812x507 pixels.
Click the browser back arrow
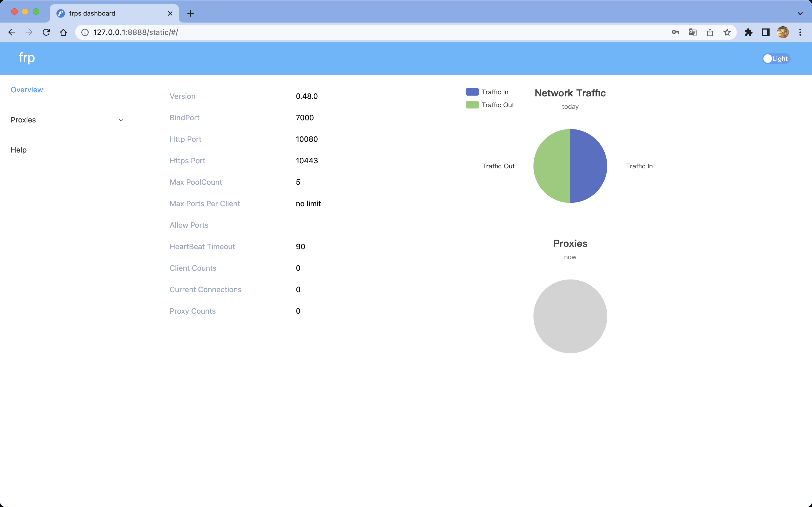(12, 32)
